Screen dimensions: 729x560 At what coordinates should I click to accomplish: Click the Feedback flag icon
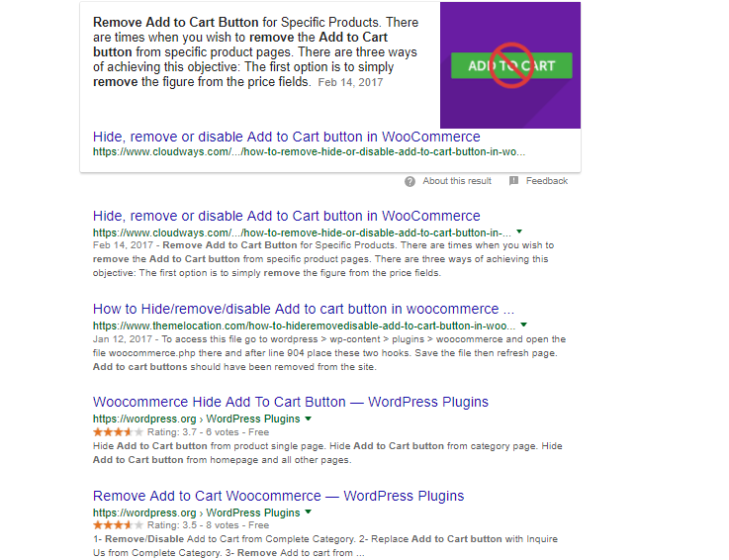513,181
